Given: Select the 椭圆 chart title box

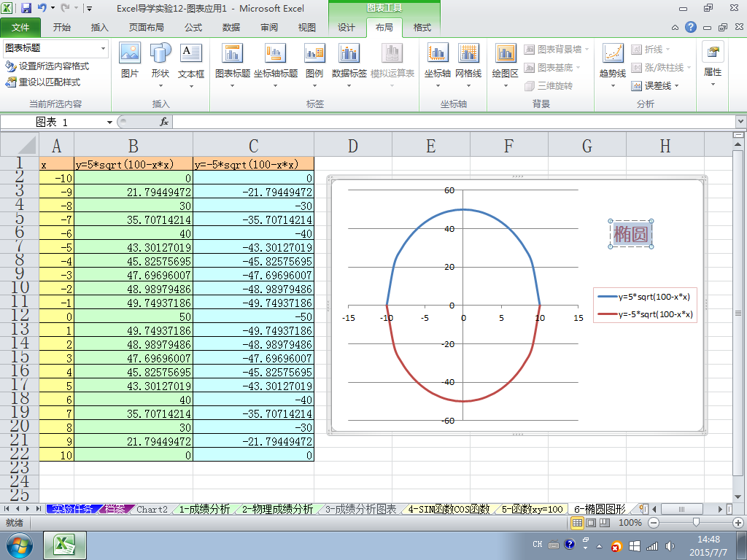Looking at the screenshot, I should click(x=630, y=234).
